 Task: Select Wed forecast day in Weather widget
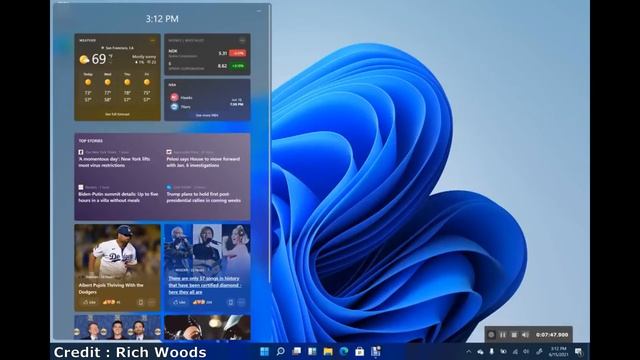click(107, 87)
